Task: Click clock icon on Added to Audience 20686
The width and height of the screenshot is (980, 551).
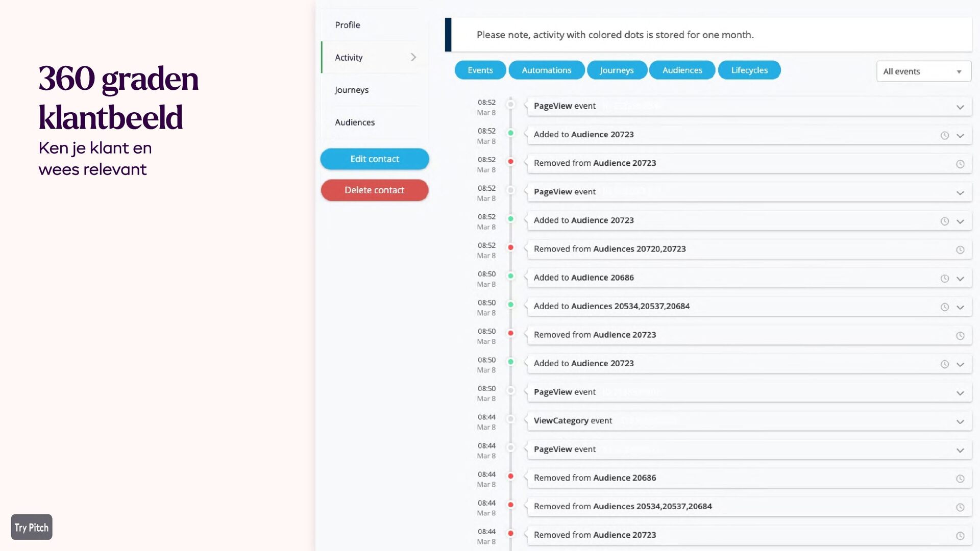Action: pyautogui.click(x=945, y=279)
